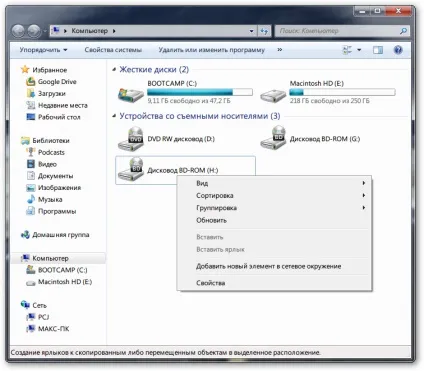This screenshot has width=424, height=371.
Task: Select the Дисковод BD-ROM (H:) icon
Action: 131,169
